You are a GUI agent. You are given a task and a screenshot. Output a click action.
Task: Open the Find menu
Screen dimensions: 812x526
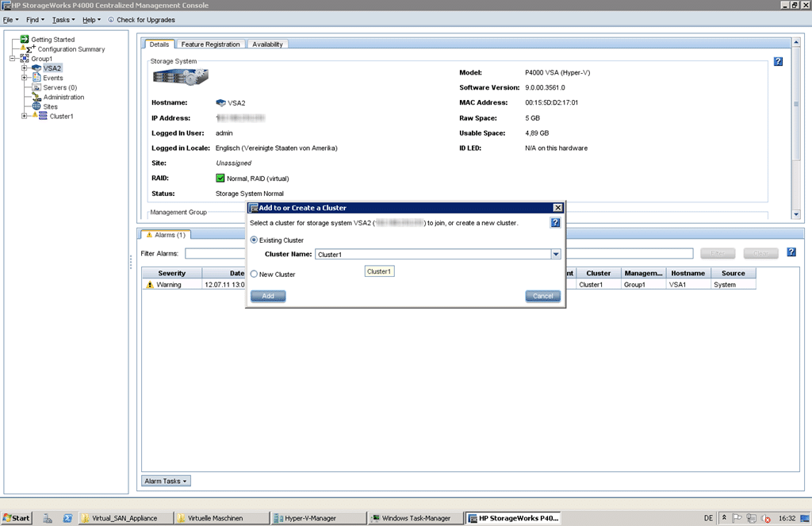click(35, 20)
